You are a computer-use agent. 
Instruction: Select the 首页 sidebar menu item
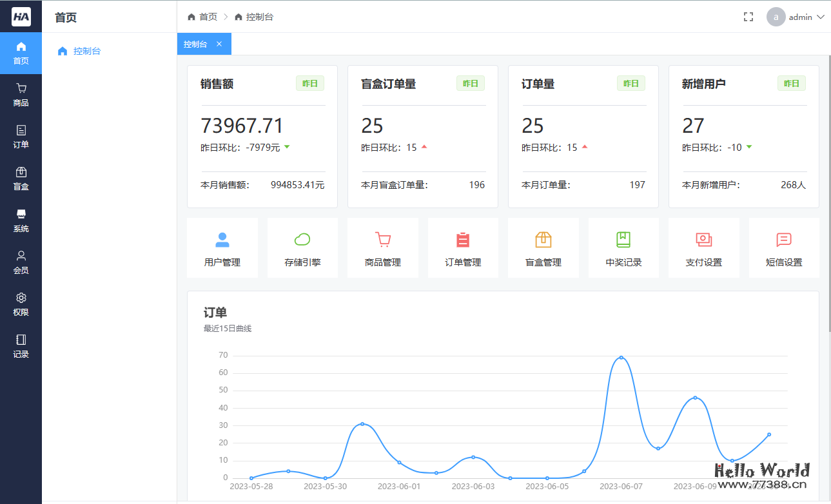[21, 53]
